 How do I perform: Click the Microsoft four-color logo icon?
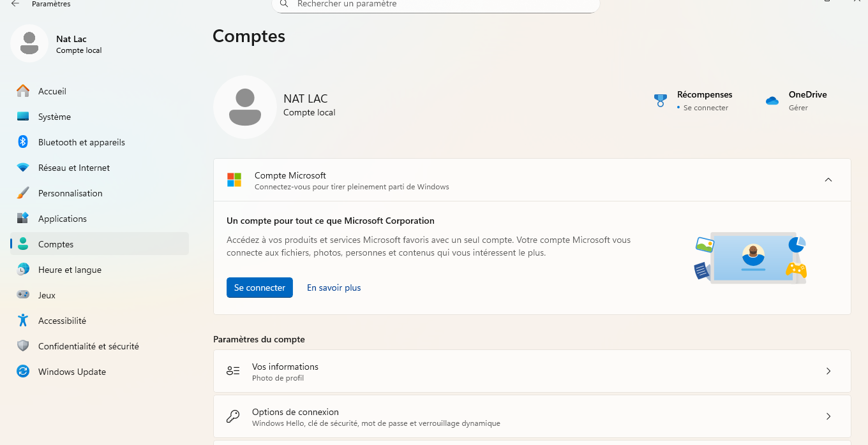tap(234, 180)
